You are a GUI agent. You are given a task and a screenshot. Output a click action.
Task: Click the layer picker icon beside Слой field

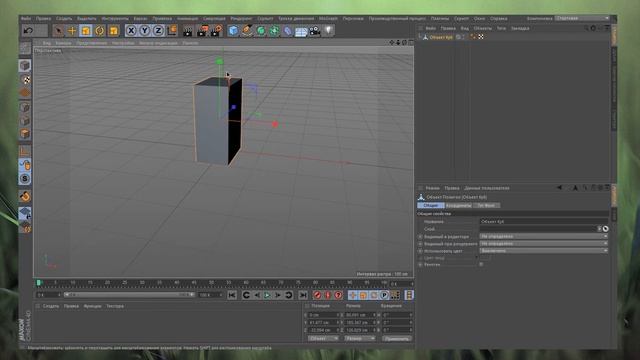[606, 229]
